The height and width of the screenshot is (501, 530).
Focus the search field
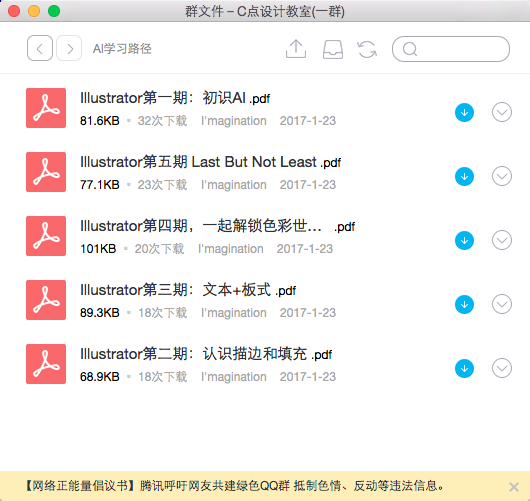pos(451,49)
